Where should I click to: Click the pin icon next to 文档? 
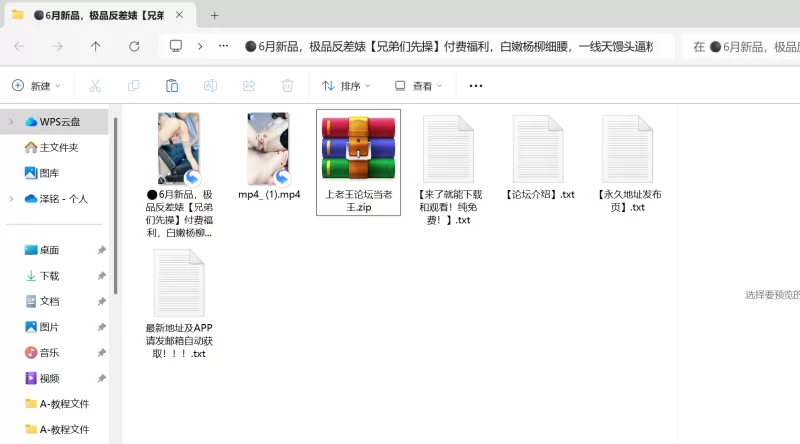pyautogui.click(x=102, y=301)
